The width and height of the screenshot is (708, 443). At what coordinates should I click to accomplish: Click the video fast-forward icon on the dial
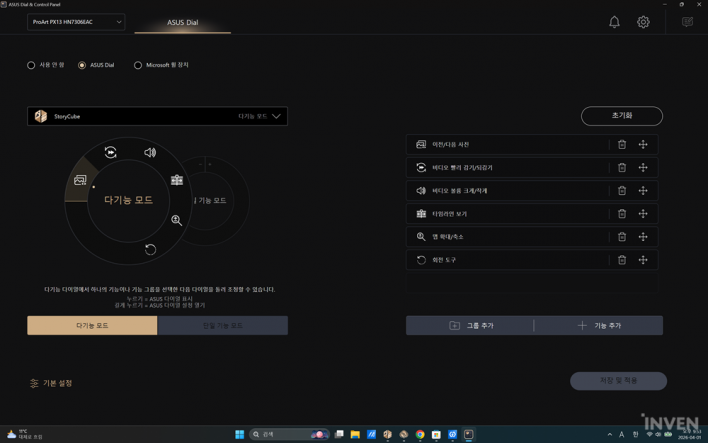[x=111, y=153]
